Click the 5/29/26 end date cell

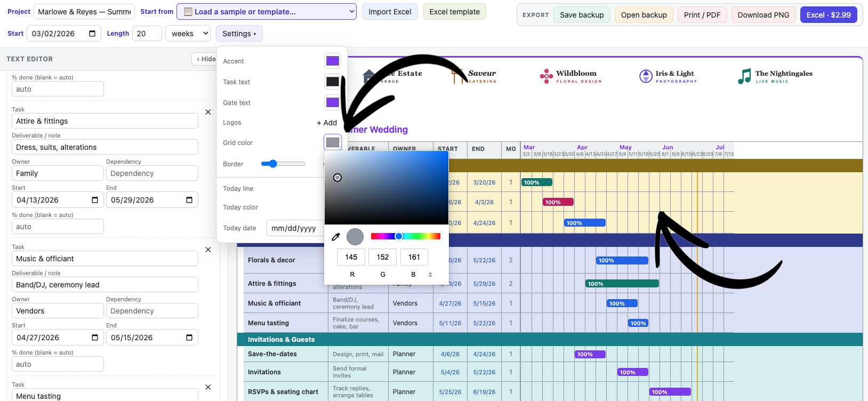click(x=484, y=284)
